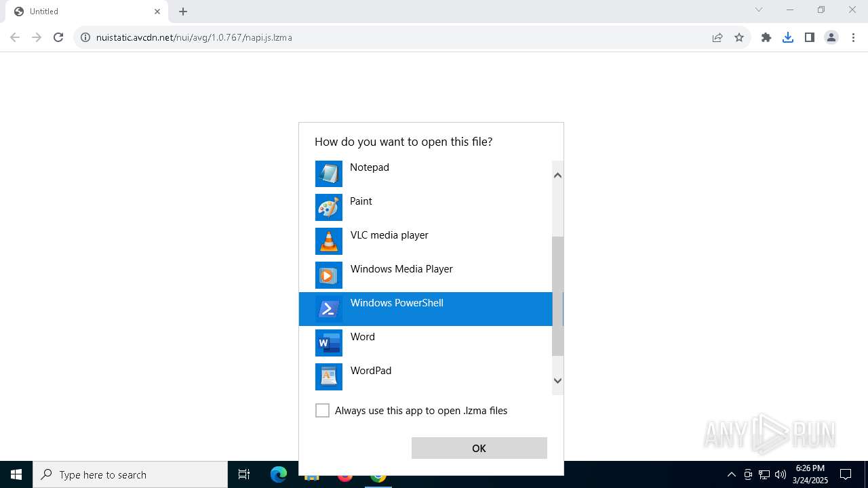The width and height of the screenshot is (868, 488).
Task: Choose Word from the app list
Action: pos(425,343)
